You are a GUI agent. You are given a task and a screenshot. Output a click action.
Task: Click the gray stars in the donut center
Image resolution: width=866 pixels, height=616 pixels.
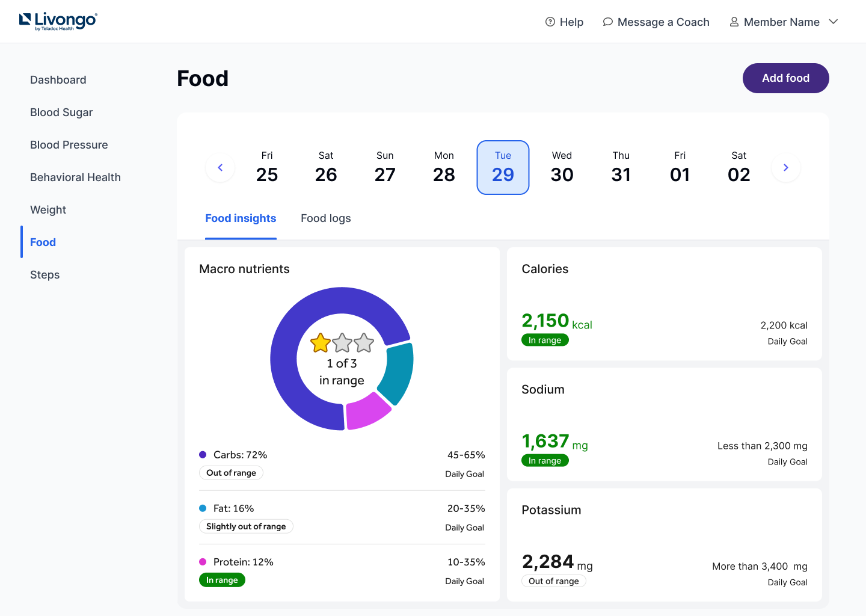coord(353,342)
